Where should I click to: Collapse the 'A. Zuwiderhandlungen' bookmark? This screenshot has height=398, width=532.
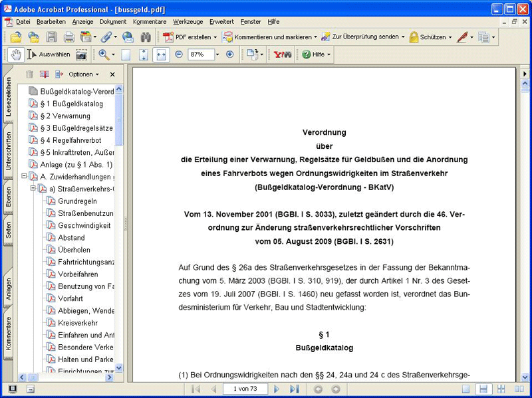[24, 176]
